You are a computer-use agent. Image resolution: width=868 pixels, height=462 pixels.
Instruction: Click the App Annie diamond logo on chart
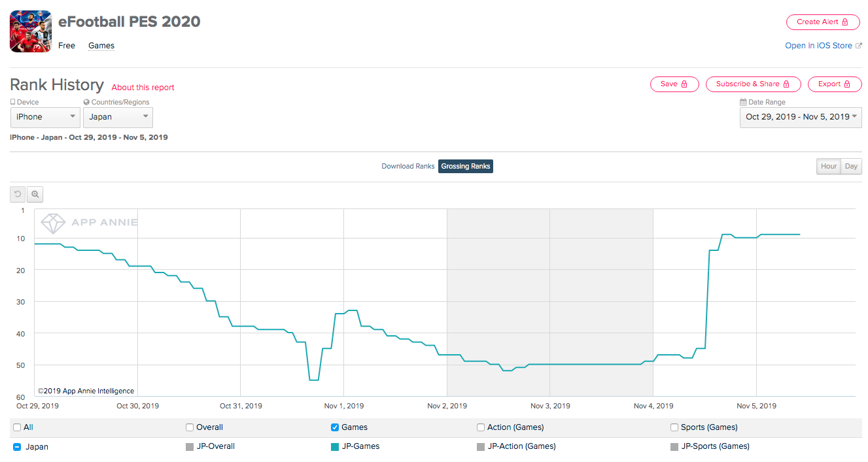[54, 223]
